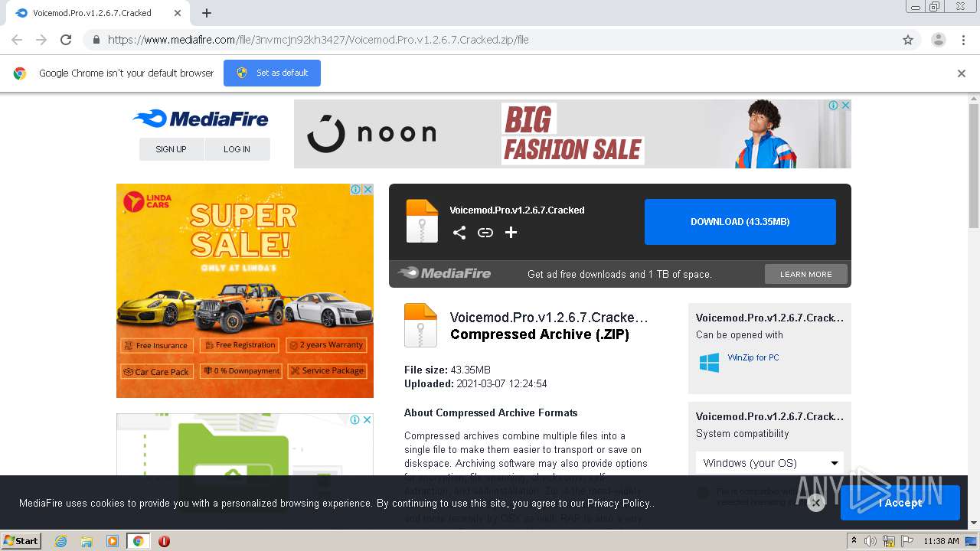Show hidden system tray icons

[x=854, y=541]
